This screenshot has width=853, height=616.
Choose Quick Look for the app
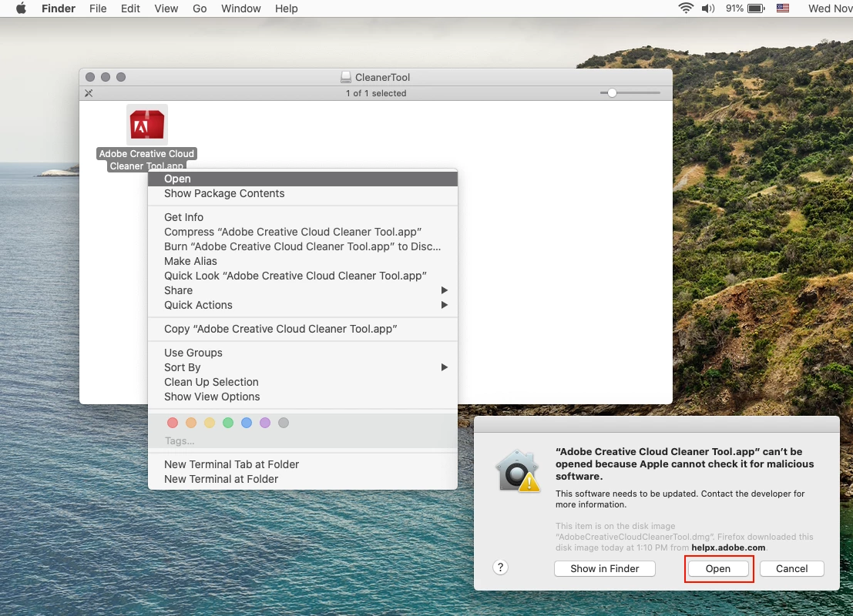tap(303, 276)
